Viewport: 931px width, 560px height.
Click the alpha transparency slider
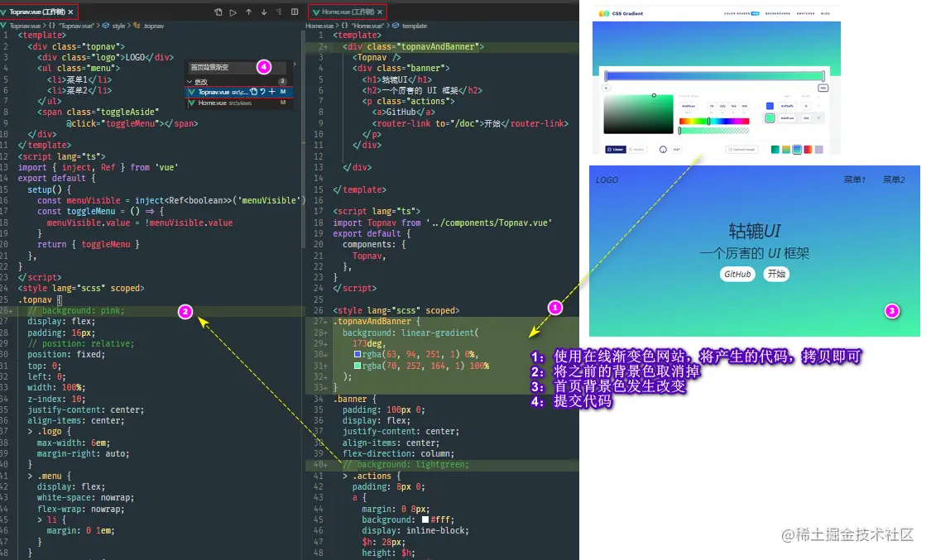tap(714, 131)
